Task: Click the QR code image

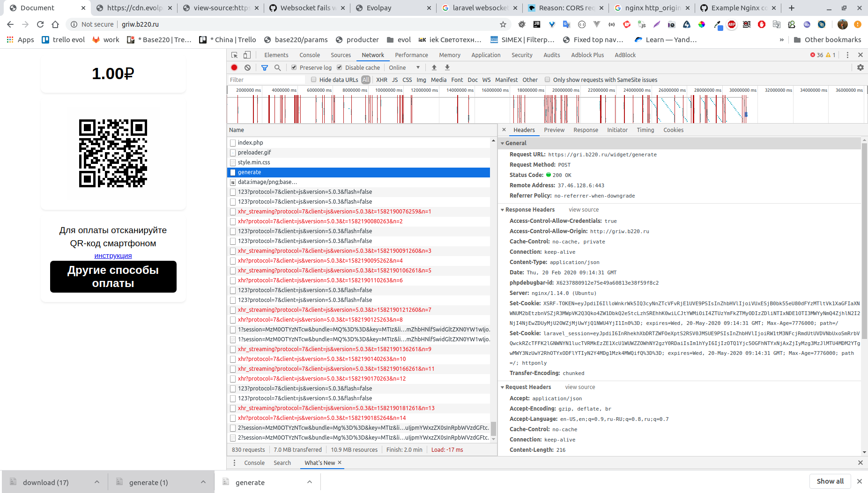Action: [113, 153]
